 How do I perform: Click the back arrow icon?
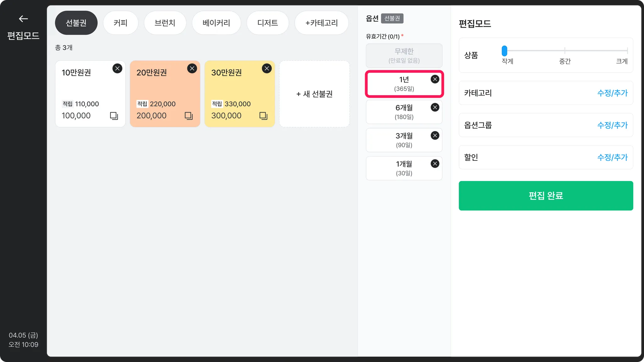pos(23,19)
